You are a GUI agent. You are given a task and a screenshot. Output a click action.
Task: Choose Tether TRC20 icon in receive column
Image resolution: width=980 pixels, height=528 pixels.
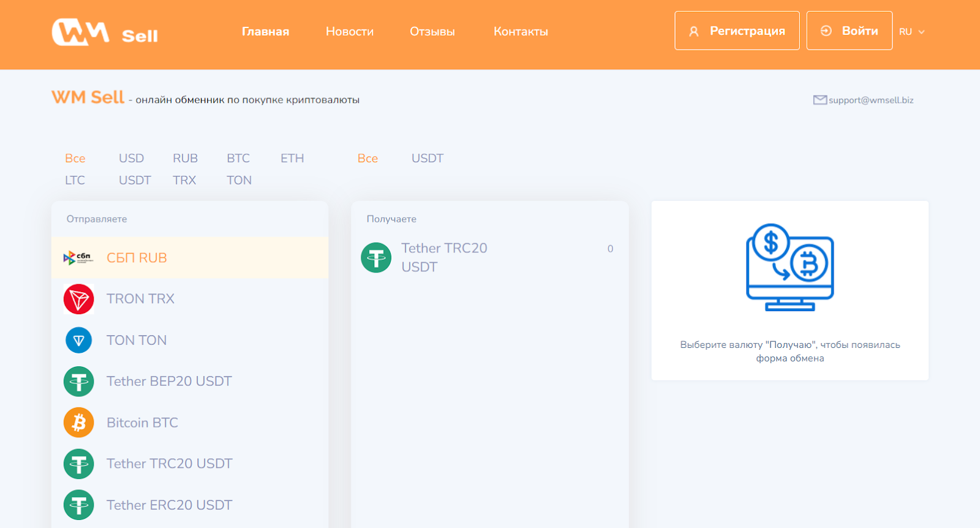(x=376, y=258)
